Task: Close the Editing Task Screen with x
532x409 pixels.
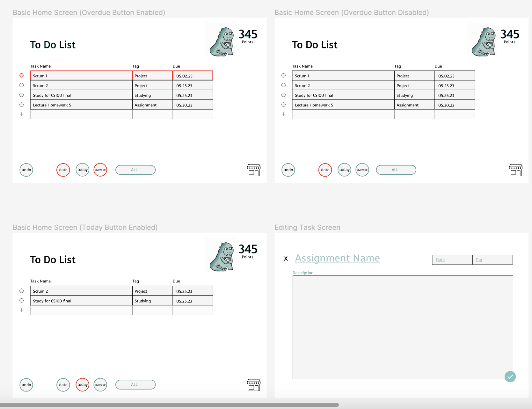Action: 286,259
